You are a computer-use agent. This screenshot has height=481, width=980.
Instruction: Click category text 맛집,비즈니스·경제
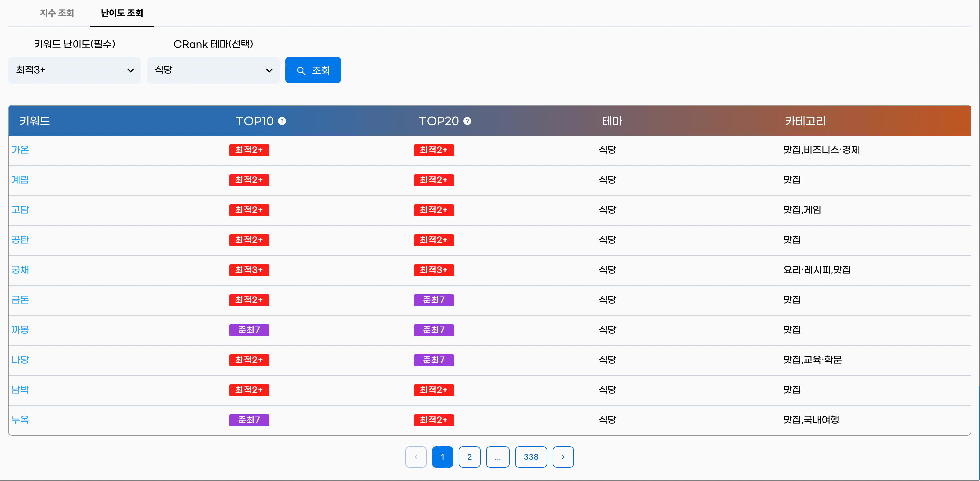tap(821, 150)
